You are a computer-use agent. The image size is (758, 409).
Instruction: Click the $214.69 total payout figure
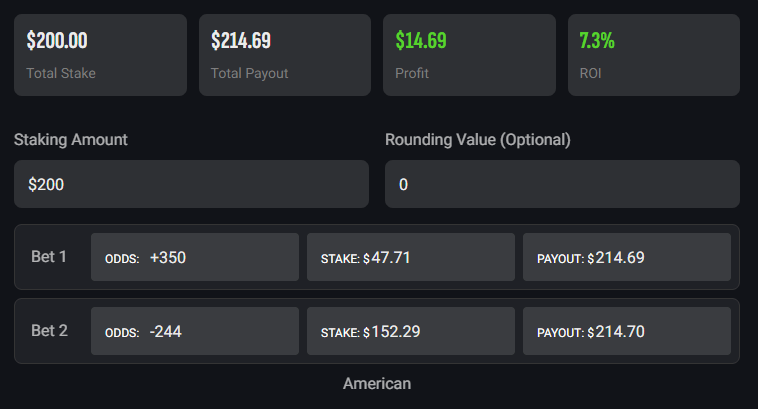241,41
